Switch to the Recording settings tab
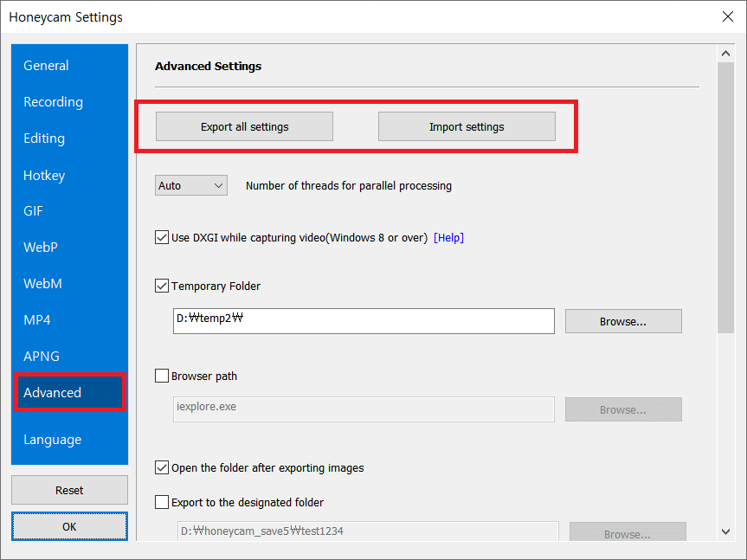 coord(54,102)
